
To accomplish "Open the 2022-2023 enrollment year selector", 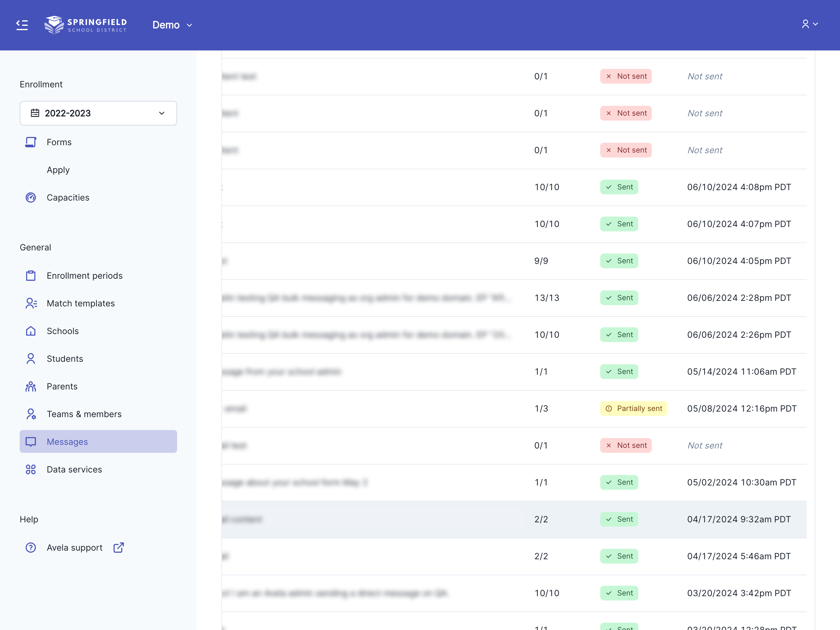I will (x=98, y=113).
